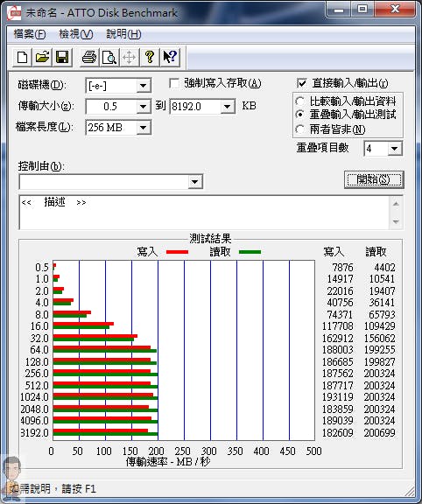Image resolution: width=422 pixels, height=504 pixels.
Task: Click the New document toolbar icon
Action: coord(22,58)
